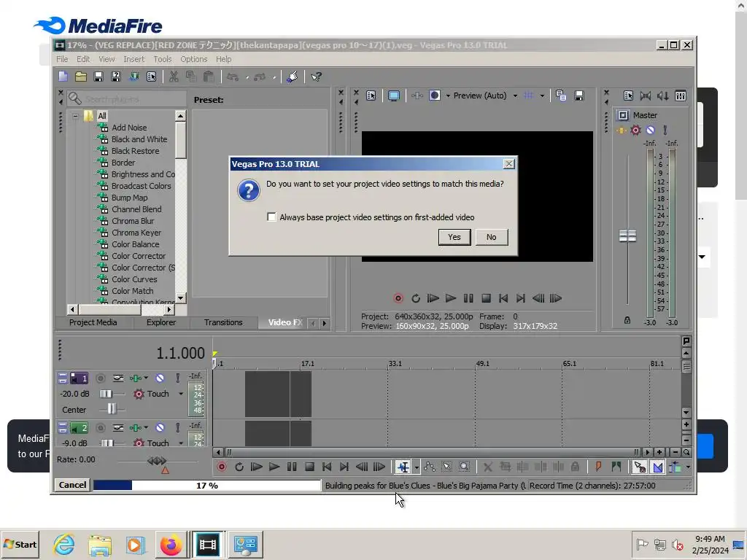747x560 pixels.
Task: Click the Master volume fader handle
Action: 627,236
